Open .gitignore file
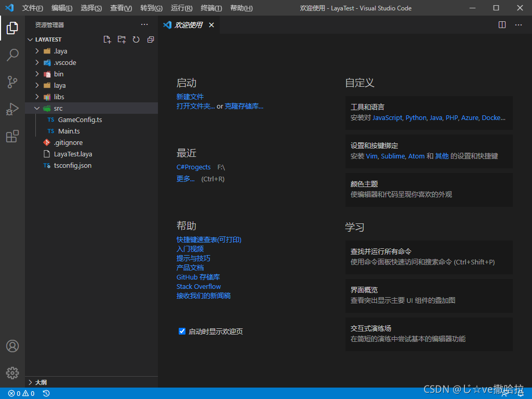 [68, 142]
